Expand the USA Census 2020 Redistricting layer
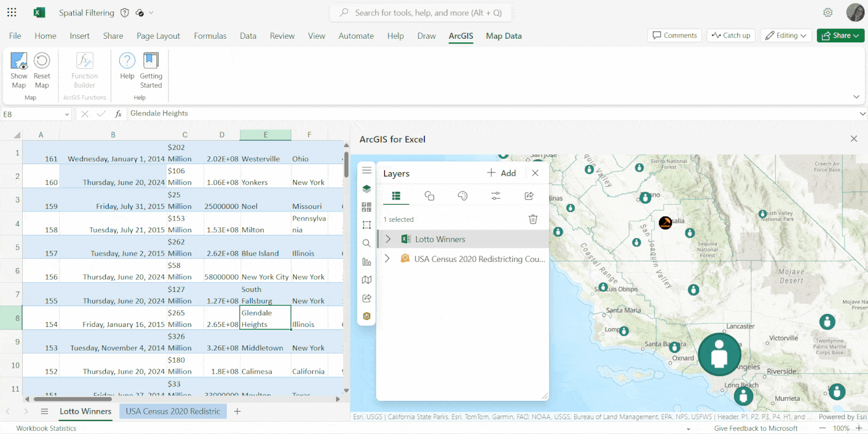 388,259
